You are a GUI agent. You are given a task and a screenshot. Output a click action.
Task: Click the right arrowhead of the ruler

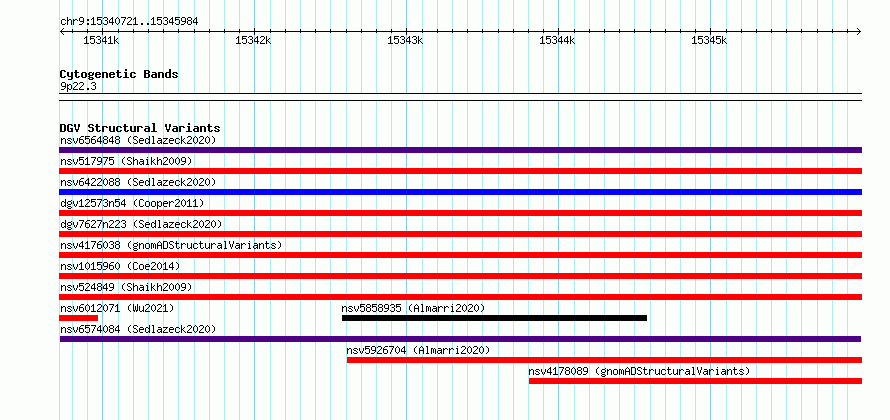tap(858, 32)
